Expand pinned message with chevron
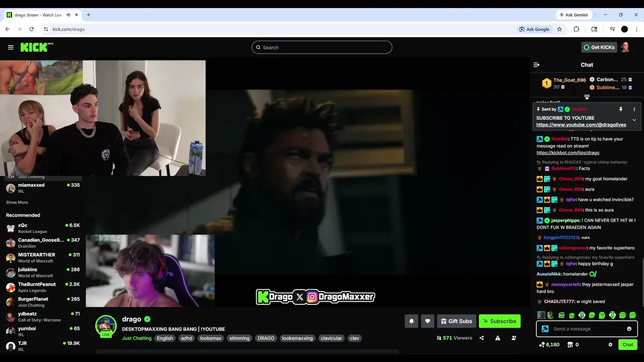This screenshot has height=362, width=644. 634,120
